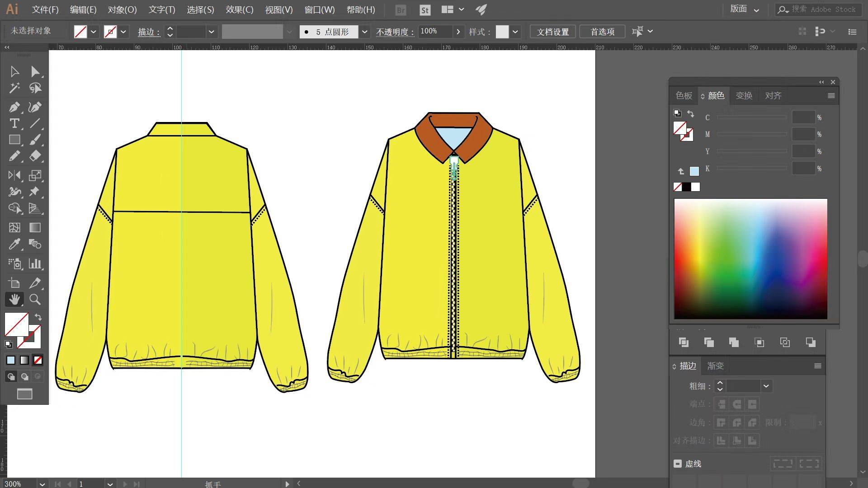Click the 文档设置 button

(x=552, y=32)
